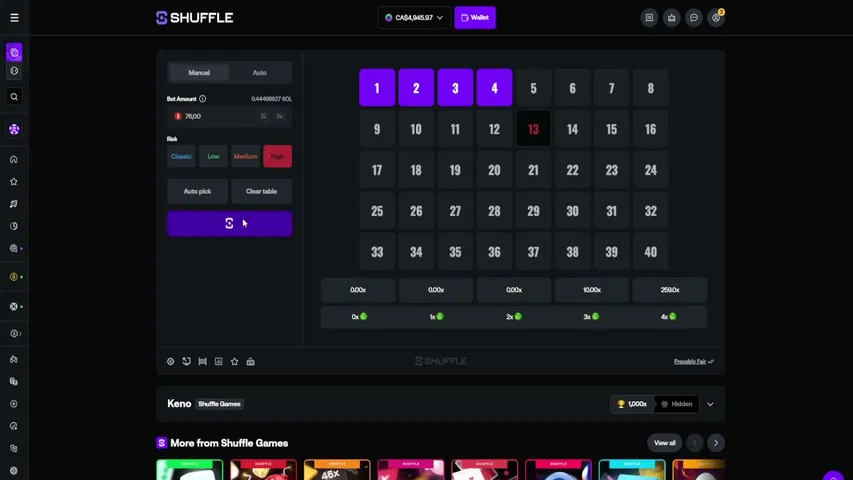
Task: Open chat bubble icon in the header
Action: 694,18
